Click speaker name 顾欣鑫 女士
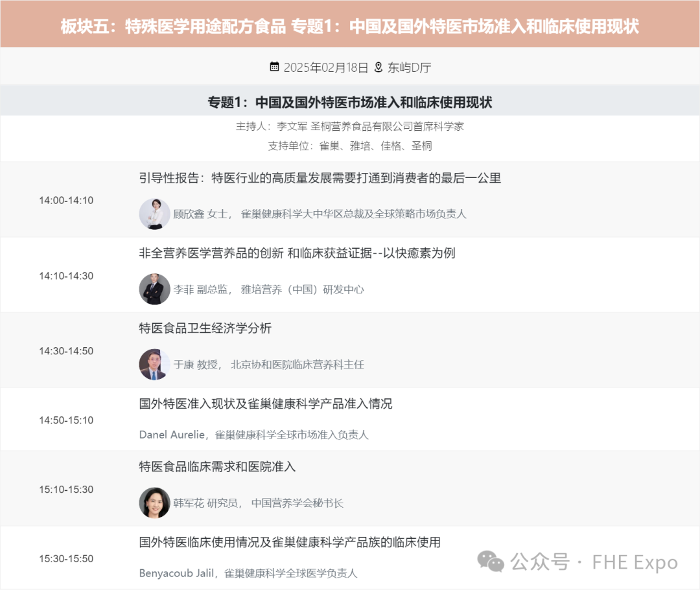This screenshot has height=590, width=700. 202,214
